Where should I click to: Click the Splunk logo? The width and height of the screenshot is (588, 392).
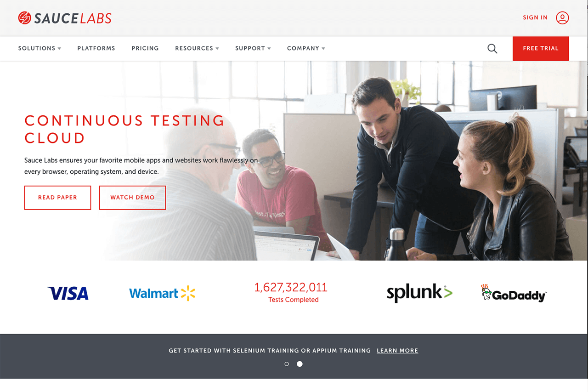click(x=419, y=293)
